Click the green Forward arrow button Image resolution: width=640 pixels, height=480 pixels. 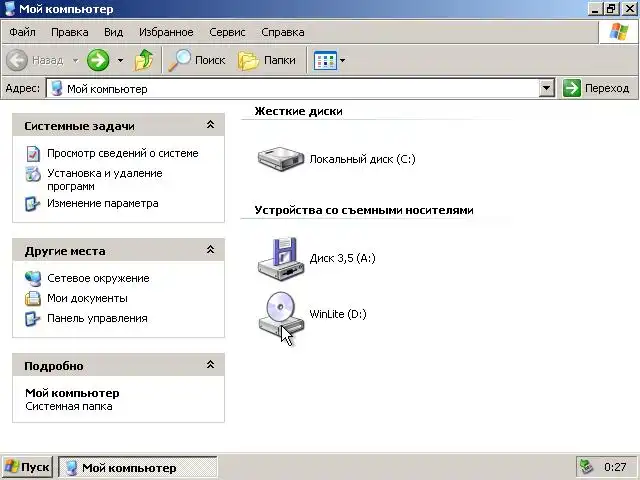pos(98,60)
